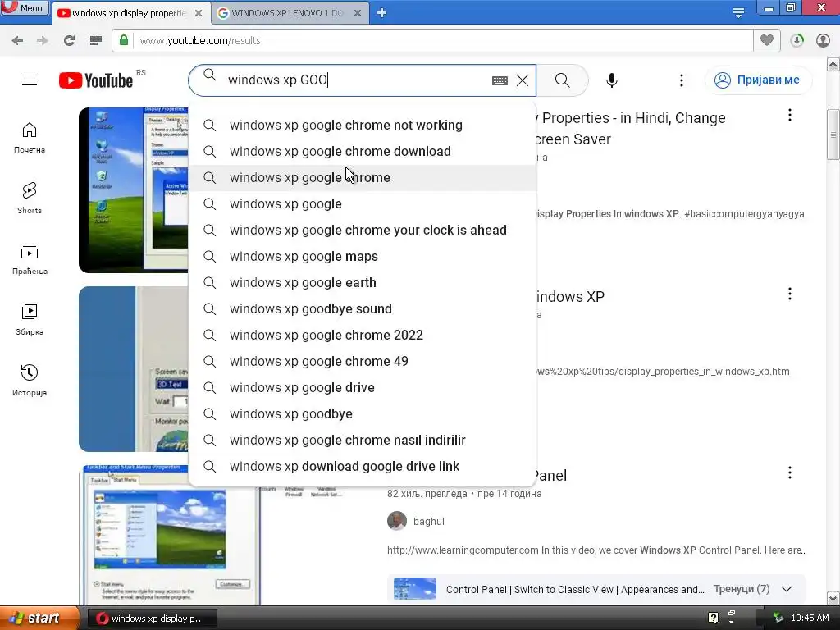Select suggestion windows xp google
The width and height of the screenshot is (840, 630).
tap(362, 203)
